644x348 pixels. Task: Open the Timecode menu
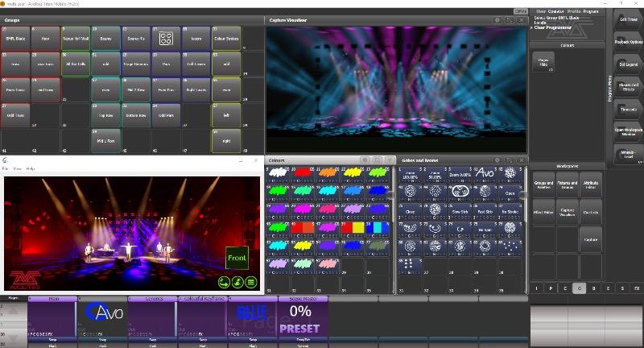click(x=629, y=110)
